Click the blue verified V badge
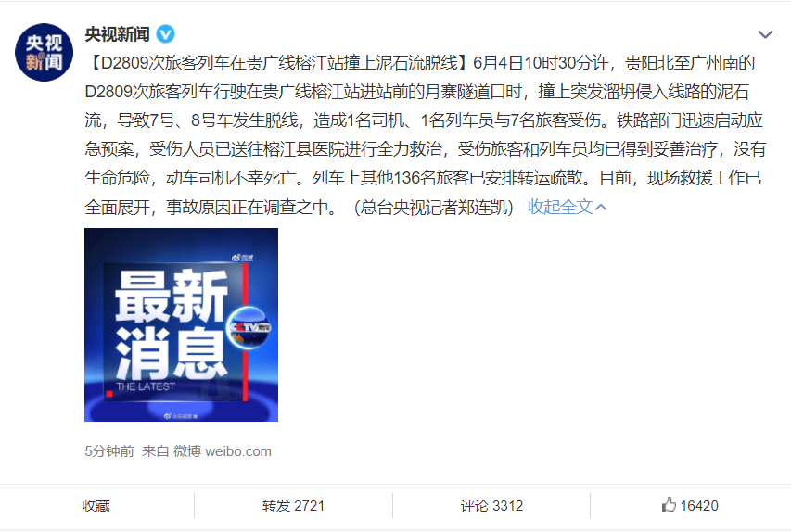The image size is (791, 532). (165, 34)
